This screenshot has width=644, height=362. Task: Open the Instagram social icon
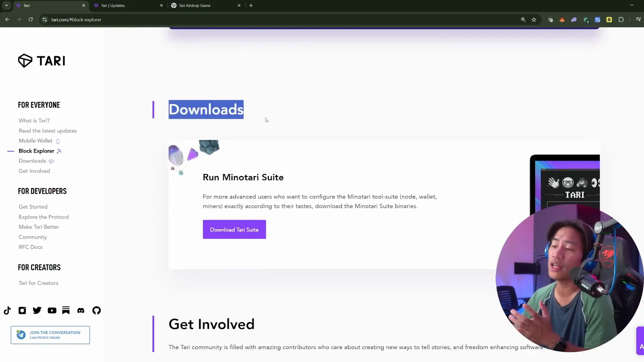[22, 310]
